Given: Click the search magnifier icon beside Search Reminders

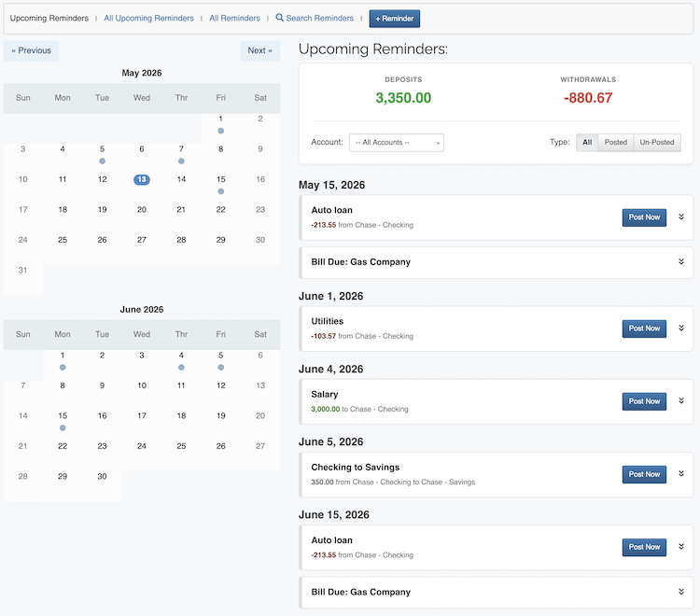Looking at the screenshot, I should tap(279, 18).
